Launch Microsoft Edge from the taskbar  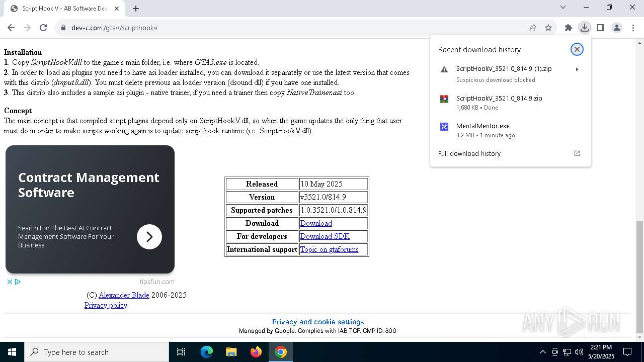207,352
